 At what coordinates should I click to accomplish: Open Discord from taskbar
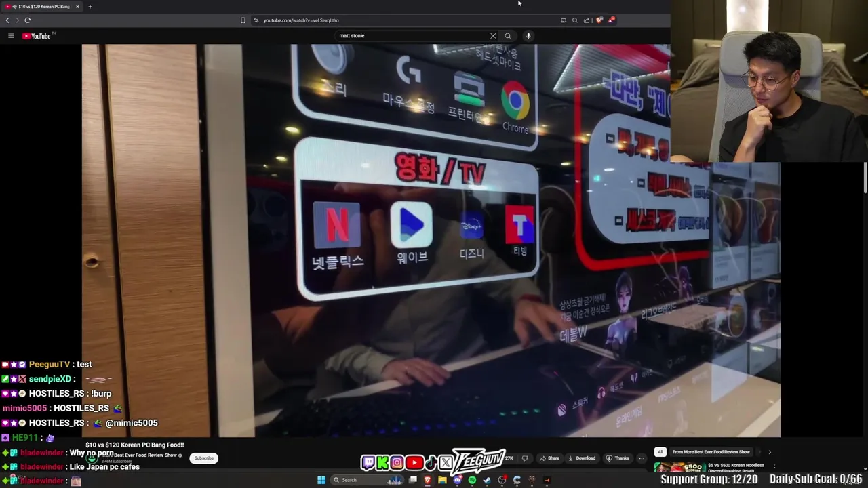458,480
